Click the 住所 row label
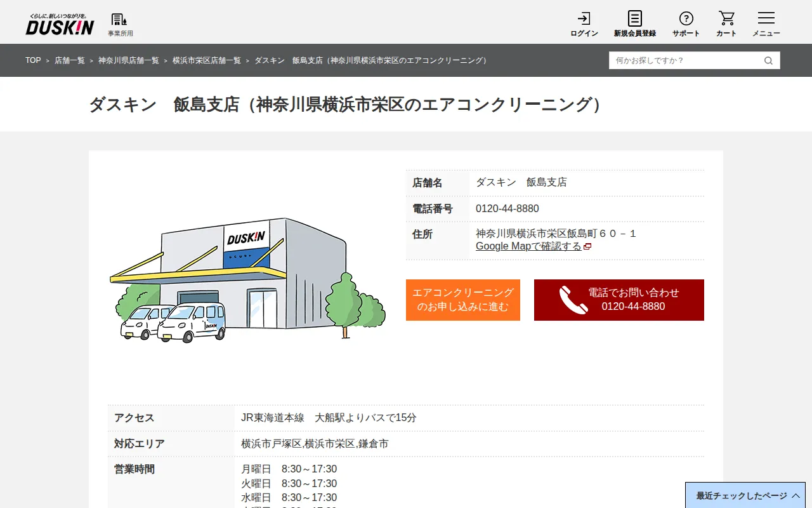The width and height of the screenshot is (812, 508). pyautogui.click(x=422, y=234)
